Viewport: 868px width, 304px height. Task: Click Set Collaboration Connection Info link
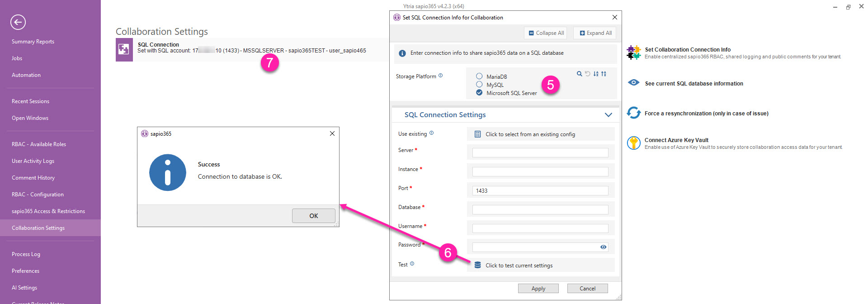(688, 50)
